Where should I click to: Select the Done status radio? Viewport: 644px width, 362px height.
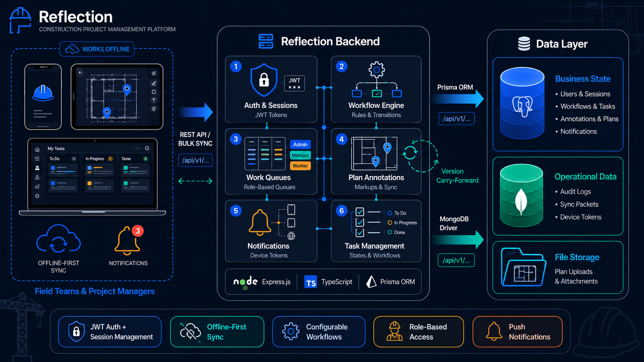tap(390, 232)
